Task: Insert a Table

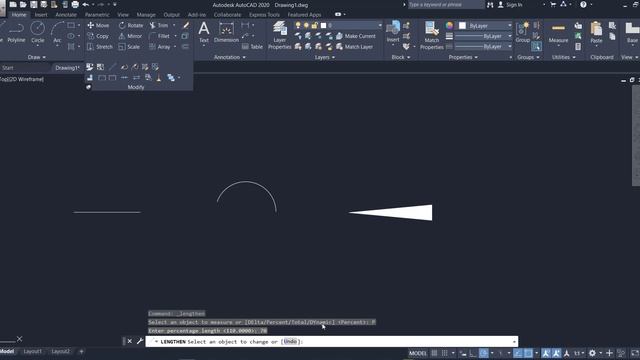Action: 252,47
